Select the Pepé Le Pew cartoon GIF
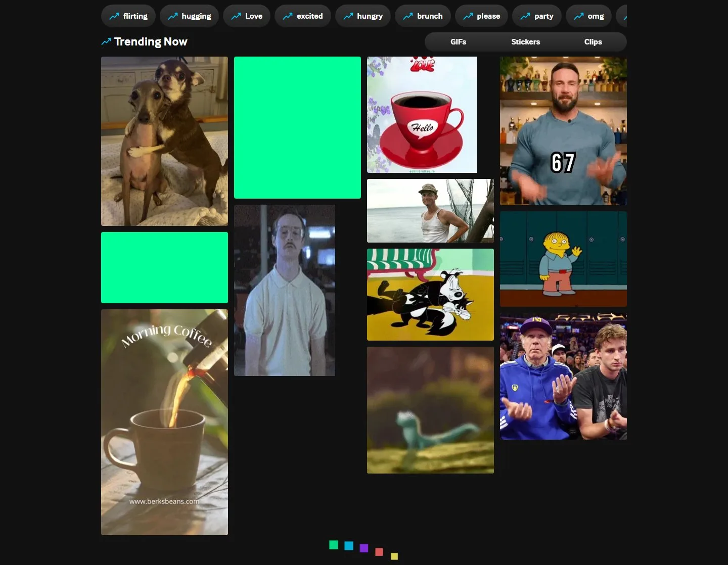728x565 pixels. 430,295
